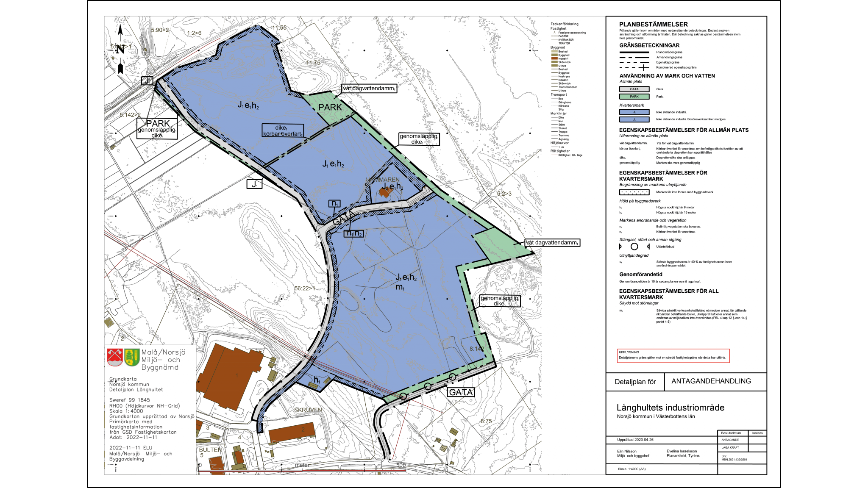Click the blue J1 industri legend swatch
Image resolution: width=868 pixels, height=488 pixels.
[634, 112]
